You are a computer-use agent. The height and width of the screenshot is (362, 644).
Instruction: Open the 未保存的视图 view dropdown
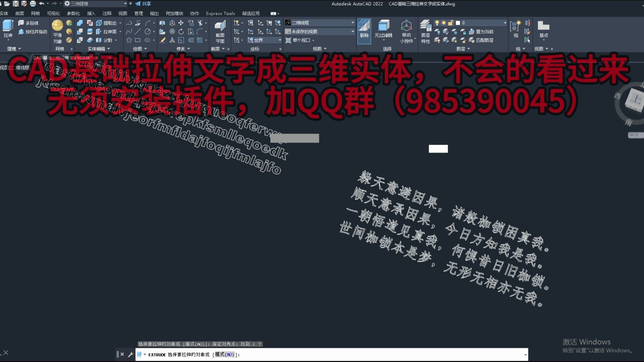point(352,31)
